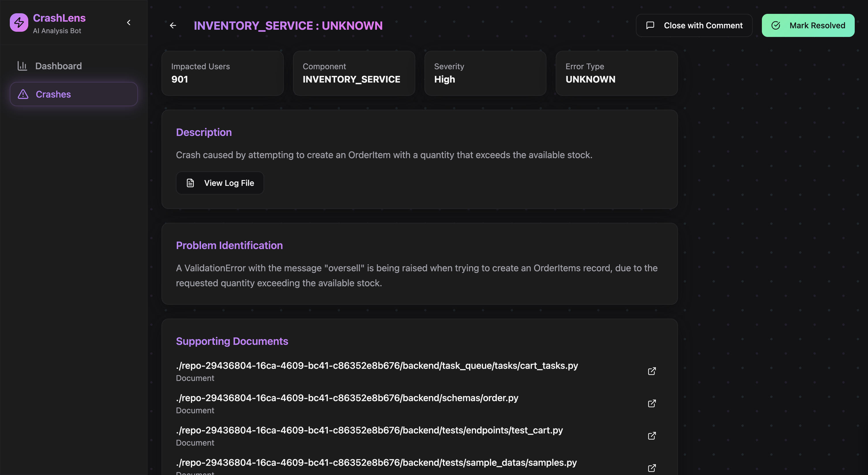The width and height of the screenshot is (868, 475).
Task: Open test_cart.py external link icon
Action: click(x=652, y=436)
